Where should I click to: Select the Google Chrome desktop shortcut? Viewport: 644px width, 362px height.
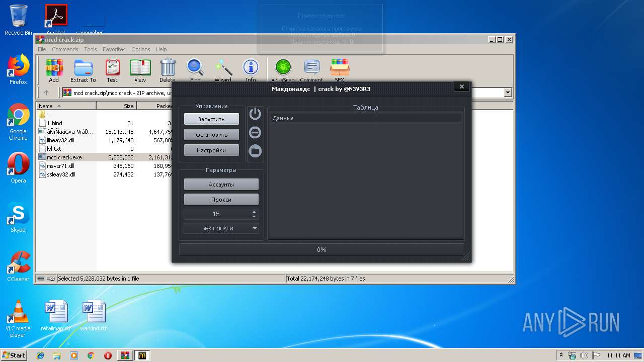click(x=18, y=122)
